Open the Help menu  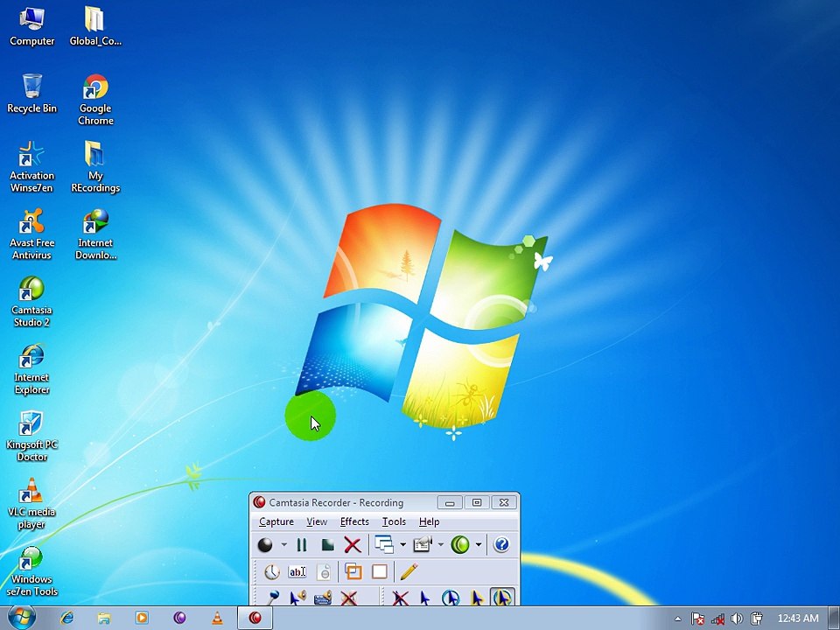pyautogui.click(x=429, y=521)
